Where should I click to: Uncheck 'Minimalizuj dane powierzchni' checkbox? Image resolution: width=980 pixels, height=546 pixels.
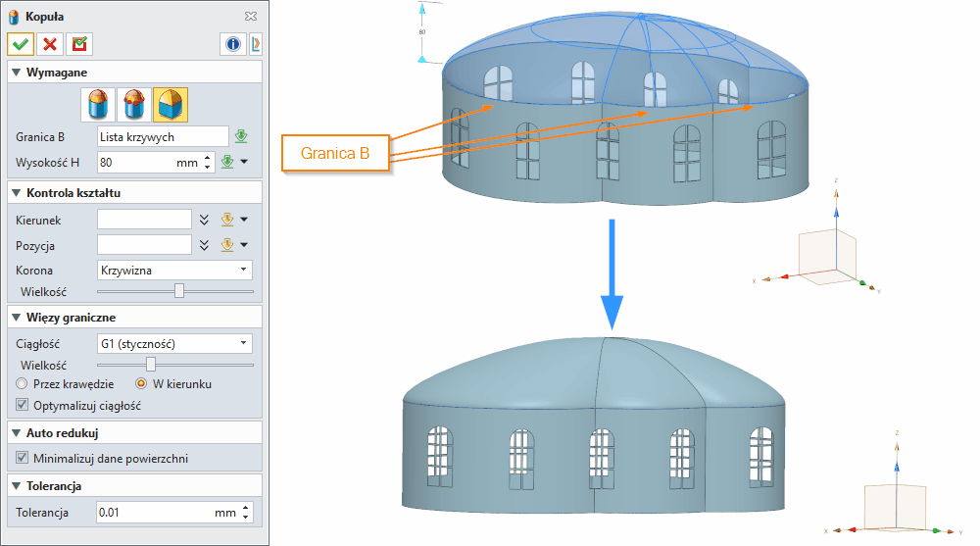(24, 458)
